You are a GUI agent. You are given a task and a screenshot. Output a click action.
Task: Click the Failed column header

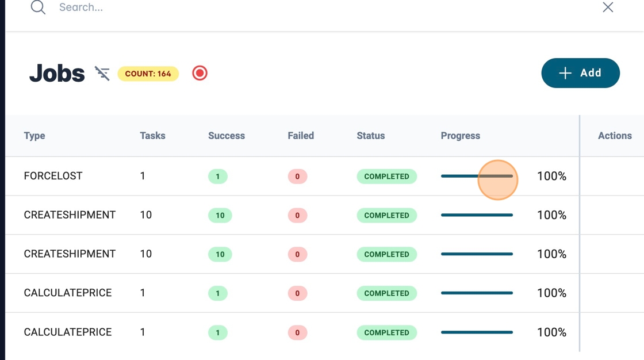point(301,136)
